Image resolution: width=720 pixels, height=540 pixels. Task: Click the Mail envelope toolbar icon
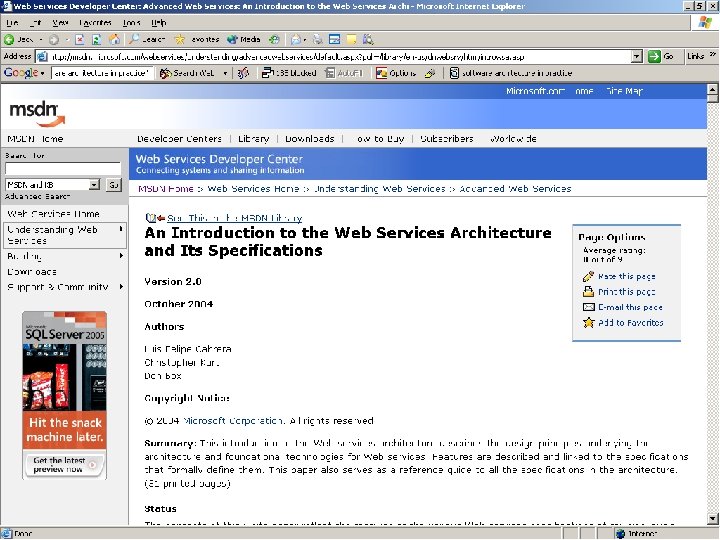pyautogui.click(x=296, y=39)
